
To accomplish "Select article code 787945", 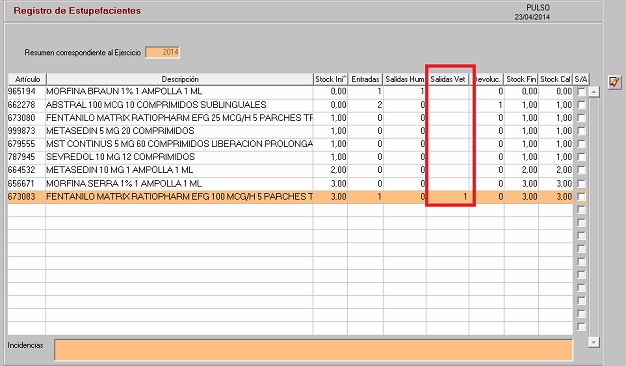I will click(22, 157).
